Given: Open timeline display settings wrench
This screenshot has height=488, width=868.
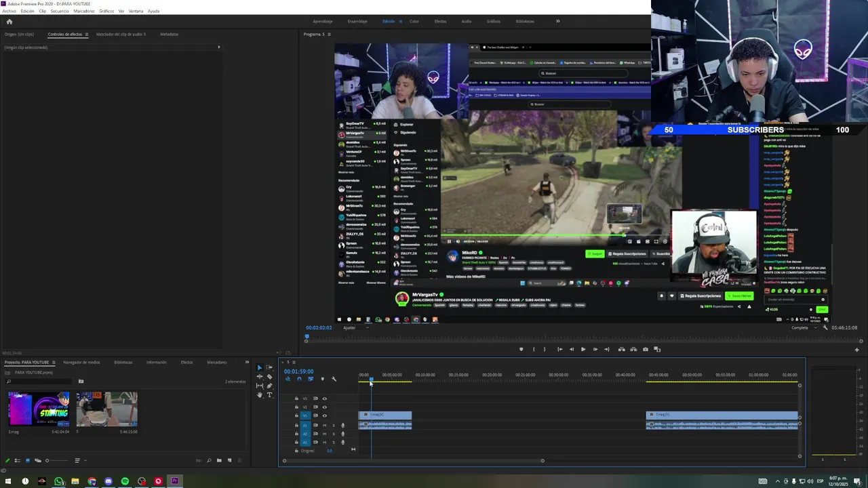Looking at the screenshot, I should pos(334,379).
